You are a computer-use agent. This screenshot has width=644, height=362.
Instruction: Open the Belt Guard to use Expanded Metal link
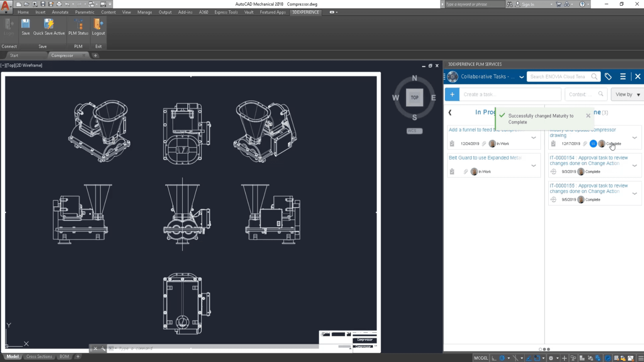coord(485,157)
